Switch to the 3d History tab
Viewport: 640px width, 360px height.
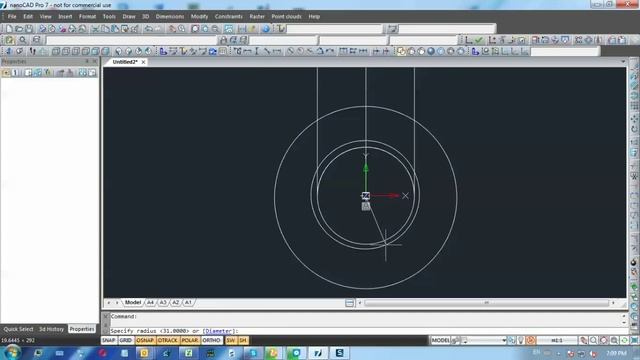[x=51, y=329]
